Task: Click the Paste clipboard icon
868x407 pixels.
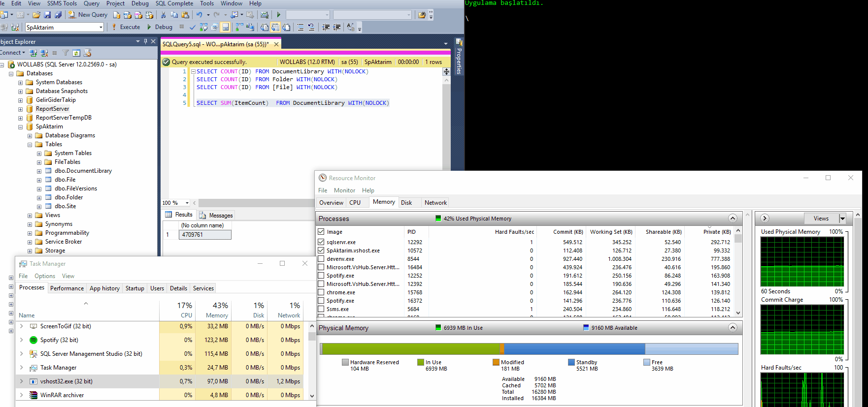Action: click(185, 15)
